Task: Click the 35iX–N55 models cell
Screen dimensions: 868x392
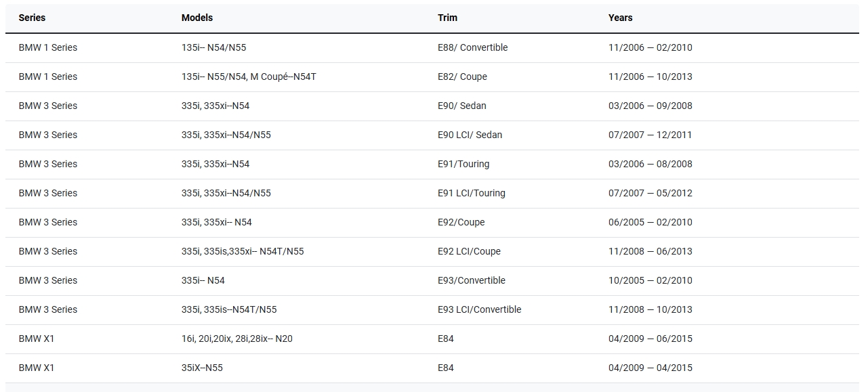Action: coord(202,368)
